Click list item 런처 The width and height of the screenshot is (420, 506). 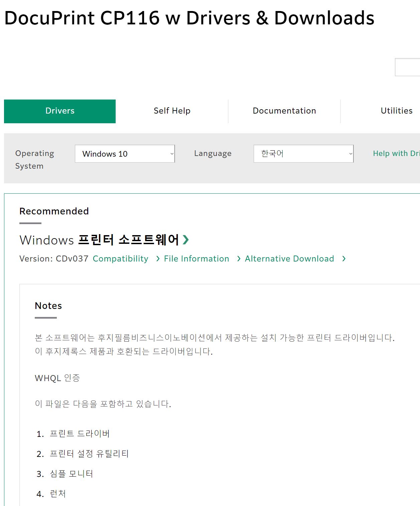pyautogui.click(x=58, y=494)
